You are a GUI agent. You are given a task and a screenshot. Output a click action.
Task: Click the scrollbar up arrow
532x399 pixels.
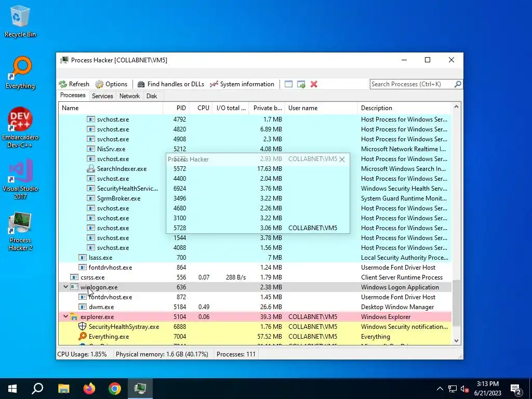coord(456,107)
